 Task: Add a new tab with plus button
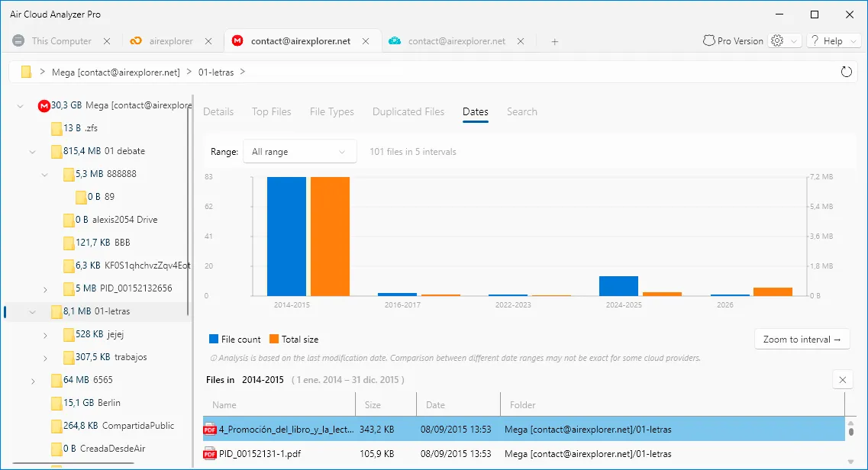click(x=555, y=41)
